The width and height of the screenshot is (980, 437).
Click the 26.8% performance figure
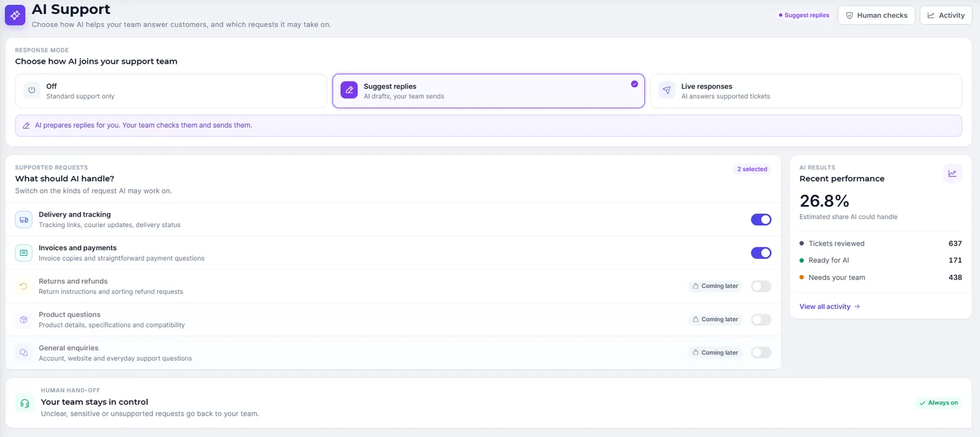[824, 201]
